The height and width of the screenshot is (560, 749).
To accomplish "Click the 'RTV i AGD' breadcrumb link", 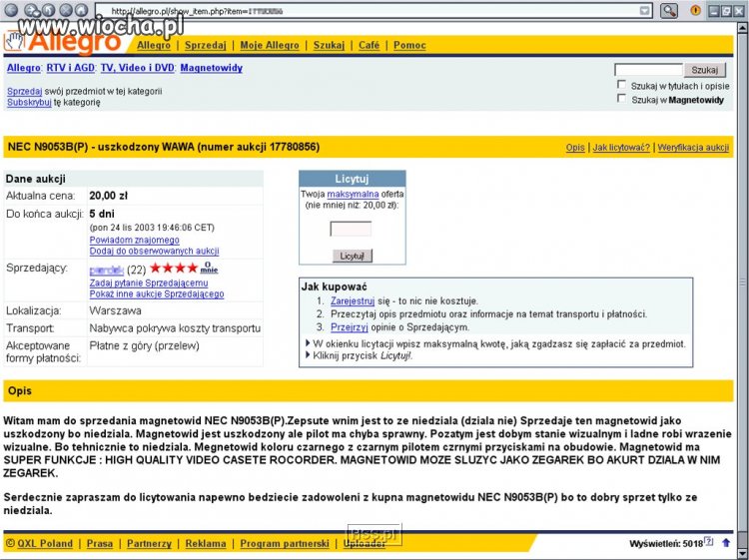I will 70,68.
